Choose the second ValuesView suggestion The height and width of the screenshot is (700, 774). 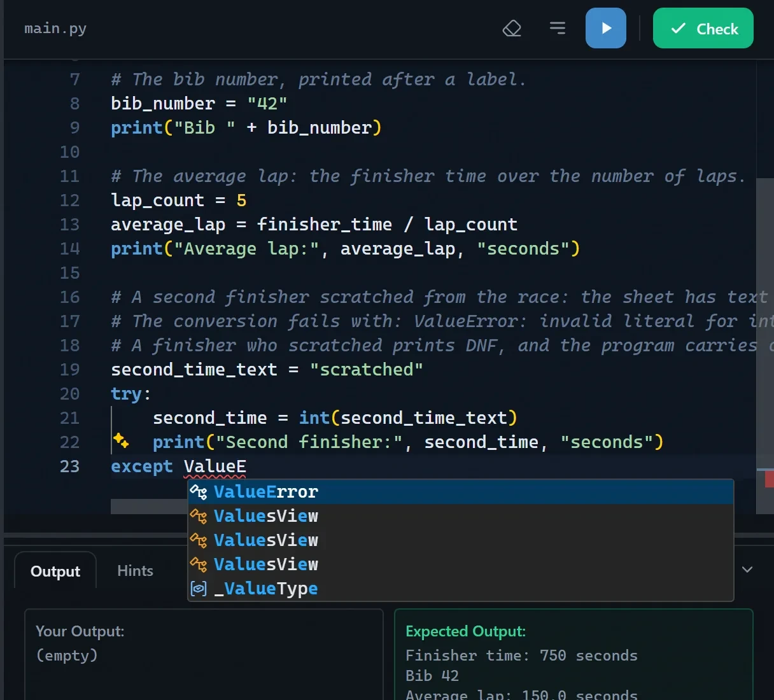pyautogui.click(x=461, y=540)
